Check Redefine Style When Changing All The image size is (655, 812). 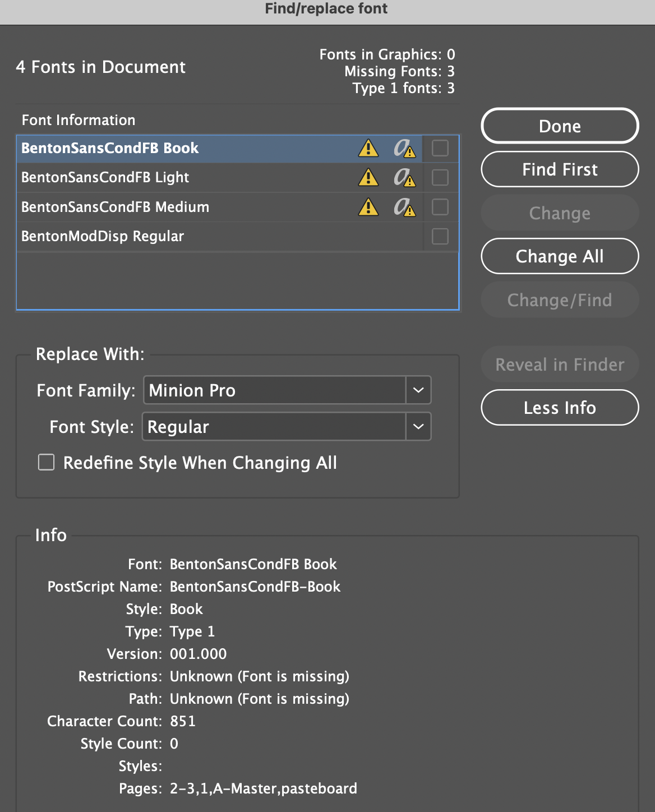[45, 462]
